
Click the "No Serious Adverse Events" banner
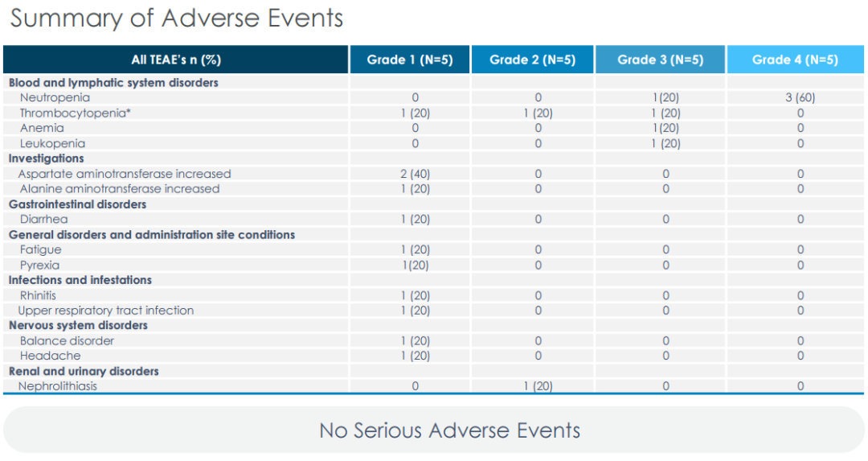pyautogui.click(x=449, y=430)
